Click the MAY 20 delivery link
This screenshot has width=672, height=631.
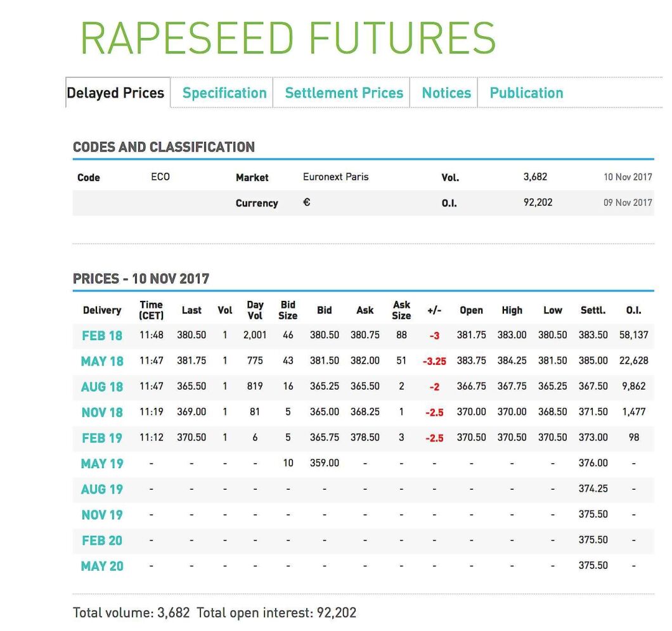pyautogui.click(x=102, y=566)
